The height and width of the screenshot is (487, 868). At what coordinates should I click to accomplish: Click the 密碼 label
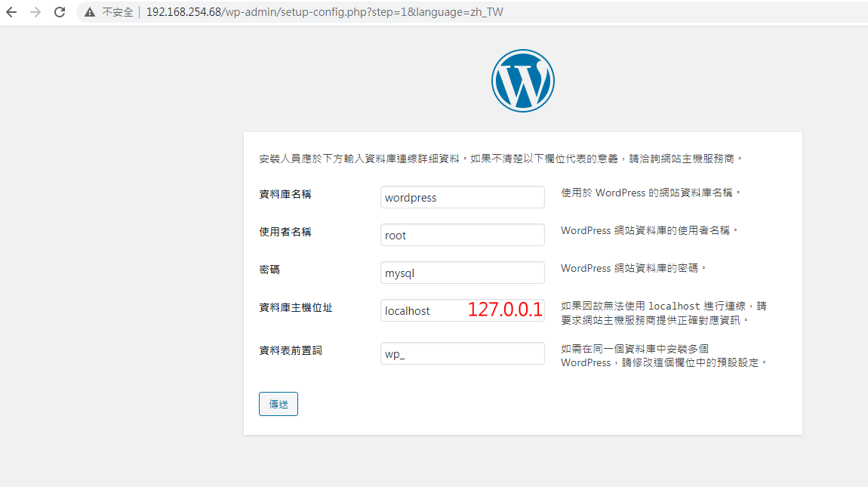(x=269, y=270)
